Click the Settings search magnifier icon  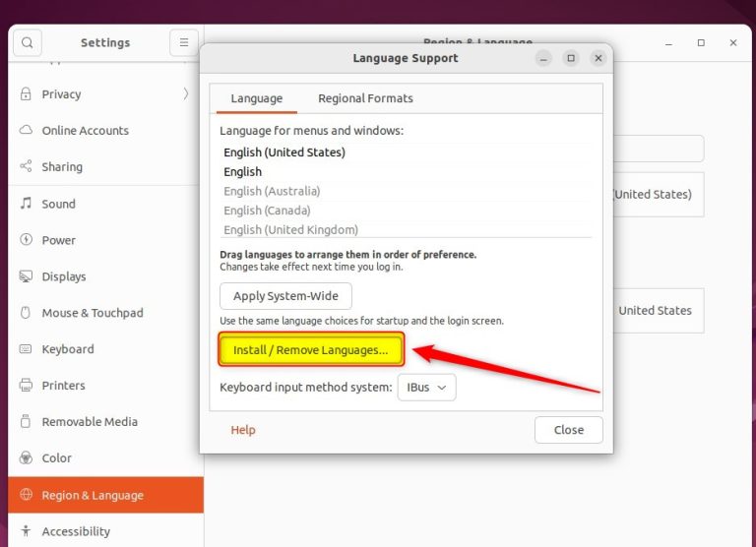tap(27, 42)
